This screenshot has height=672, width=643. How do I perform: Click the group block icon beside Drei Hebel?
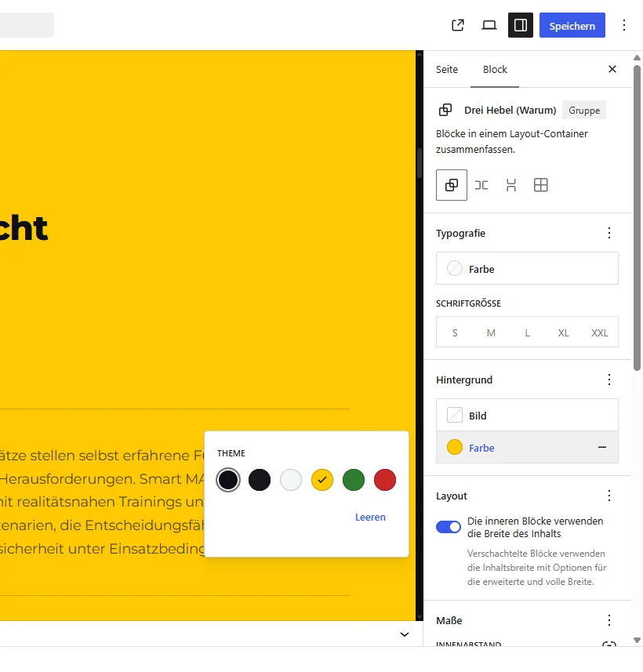(445, 110)
